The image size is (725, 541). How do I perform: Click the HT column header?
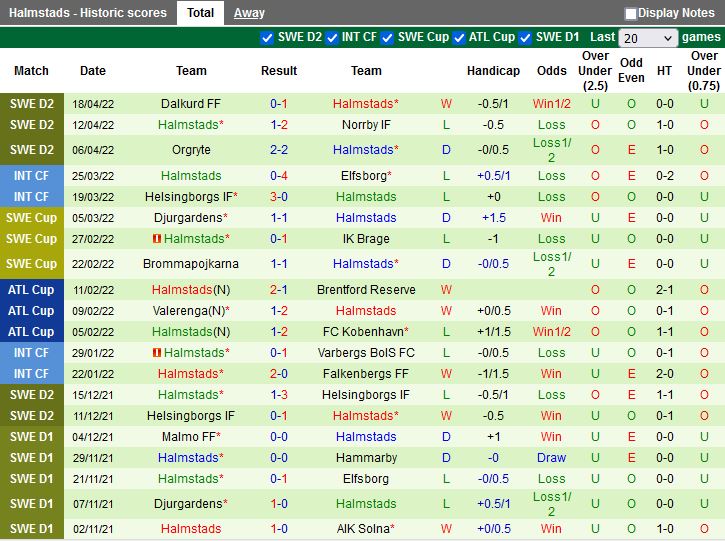click(664, 71)
